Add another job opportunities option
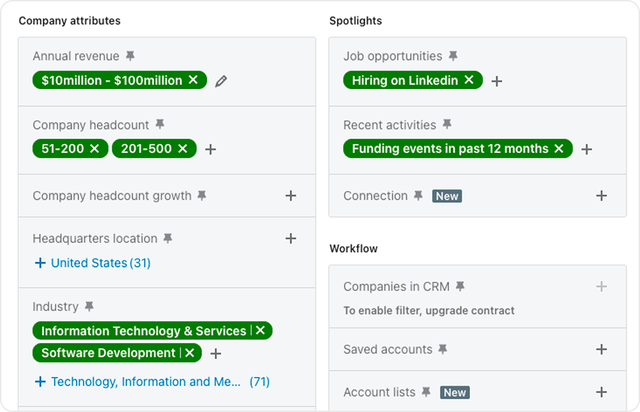Screen dimensions: 640x412 click(497, 81)
